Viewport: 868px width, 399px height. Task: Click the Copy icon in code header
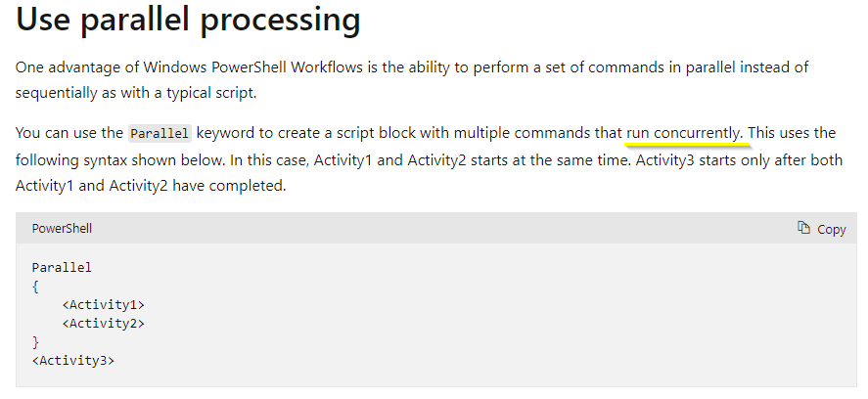(803, 228)
